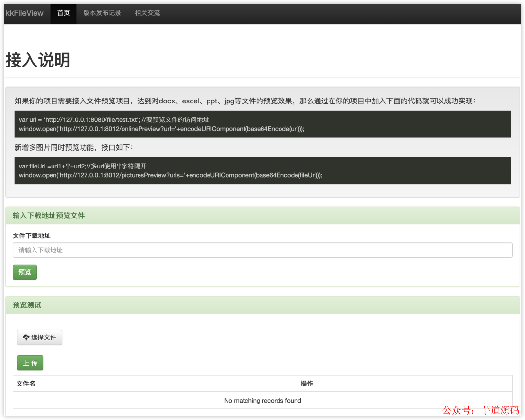The width and height of the screenshot is (525, 420).
Task: Click the 'No matching records found' row
Action: 262,400
